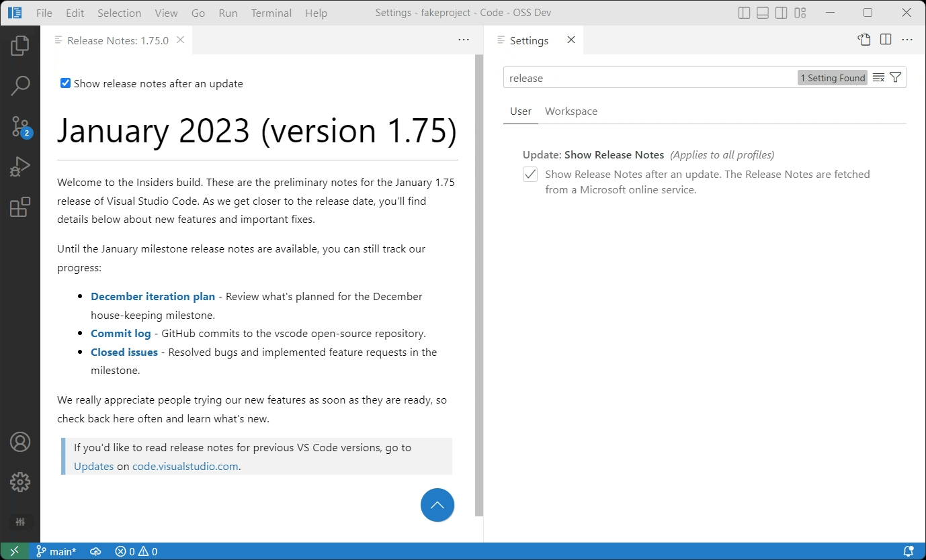The image size is (926, 560).
Task: Open the Customize Layout control in the title bar
Action: point(800,12)
